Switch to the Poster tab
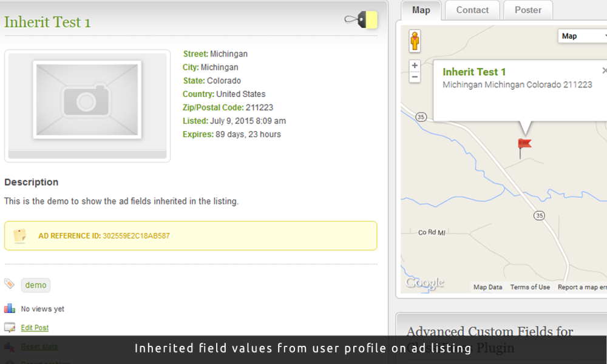Screen dimensions: 607x364 [x=527, y=10]
